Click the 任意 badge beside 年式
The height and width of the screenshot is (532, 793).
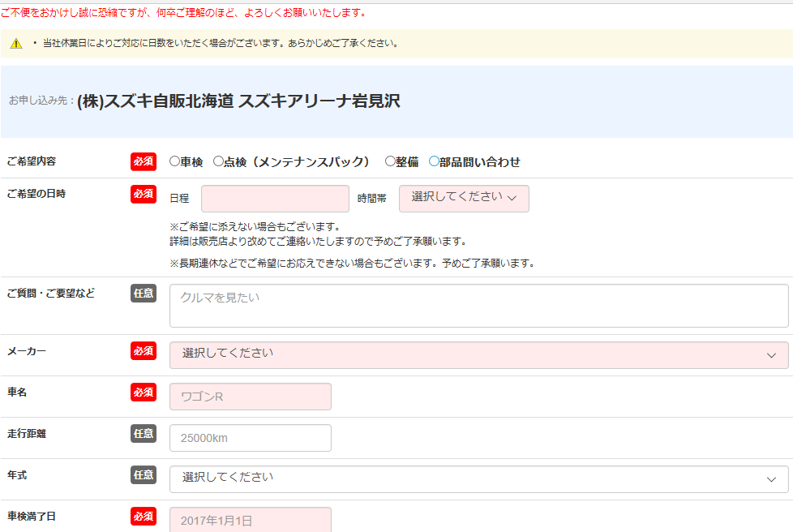pos(144,475)
